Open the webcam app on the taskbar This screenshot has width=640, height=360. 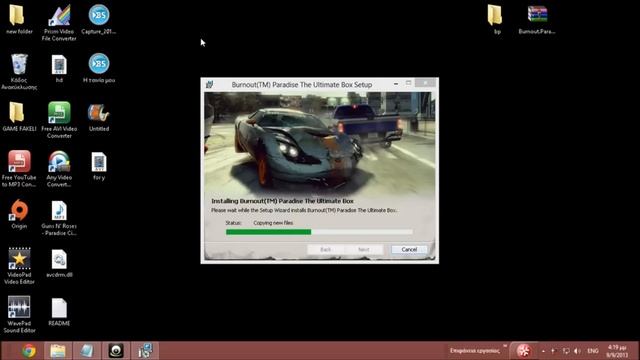coord(116,351)
